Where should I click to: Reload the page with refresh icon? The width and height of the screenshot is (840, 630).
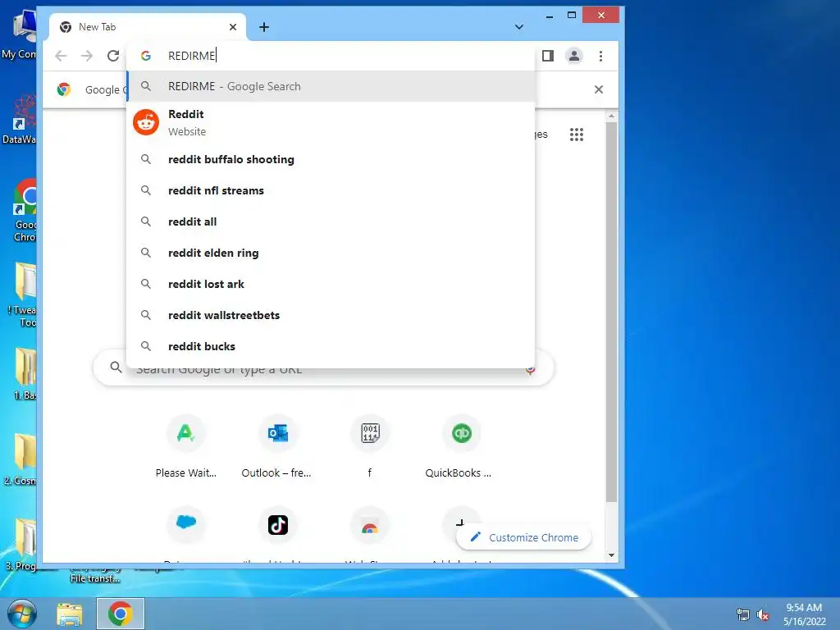click(x=113, y=56)
